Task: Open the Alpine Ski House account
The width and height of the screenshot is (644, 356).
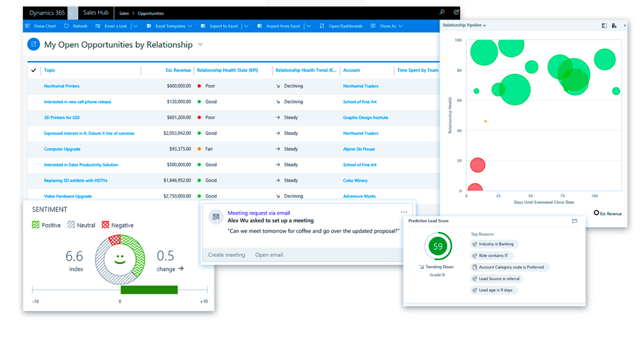Action: click(x=359, y=149)
